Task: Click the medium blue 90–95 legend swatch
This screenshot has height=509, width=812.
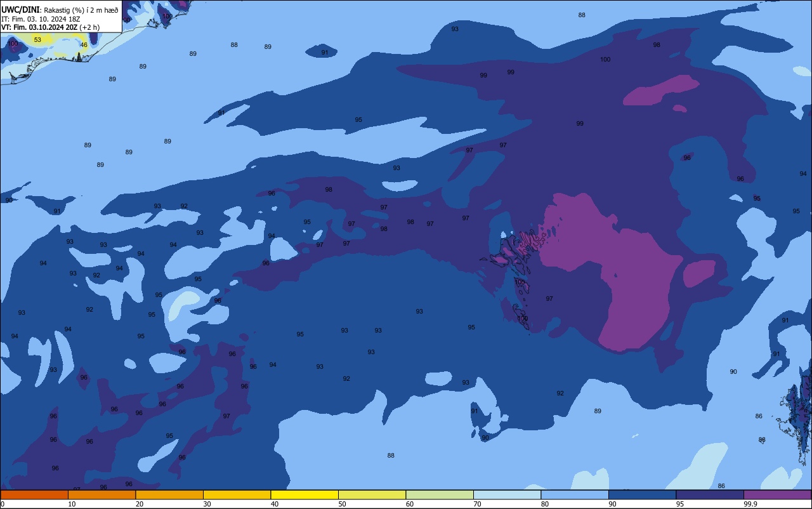Action: coord(642,494)
